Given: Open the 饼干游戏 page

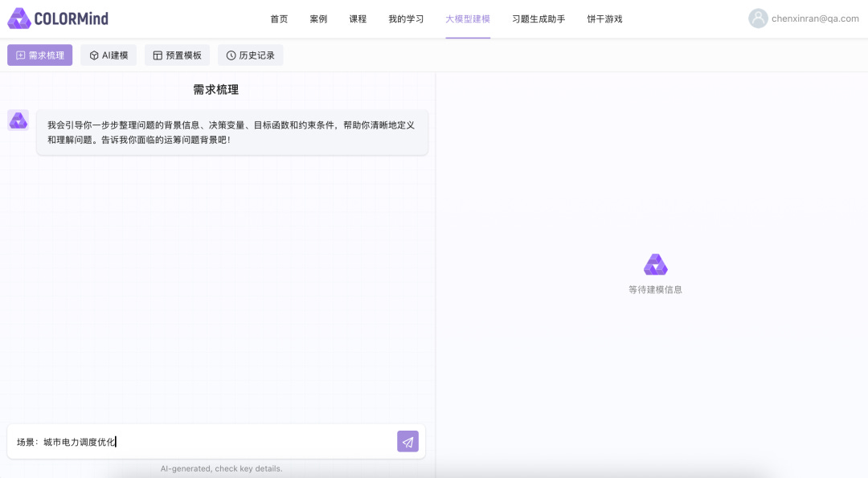Looking at the screenshot, I should [604, 18].
